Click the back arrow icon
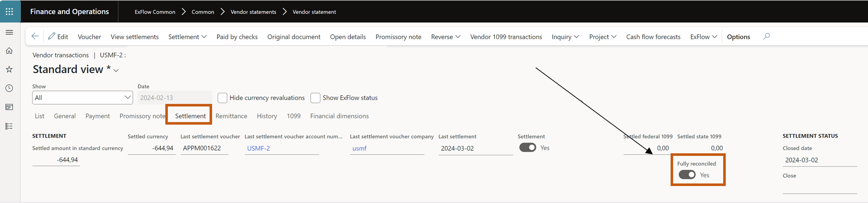This screenshot has width=868, height=203. point(35,36)
